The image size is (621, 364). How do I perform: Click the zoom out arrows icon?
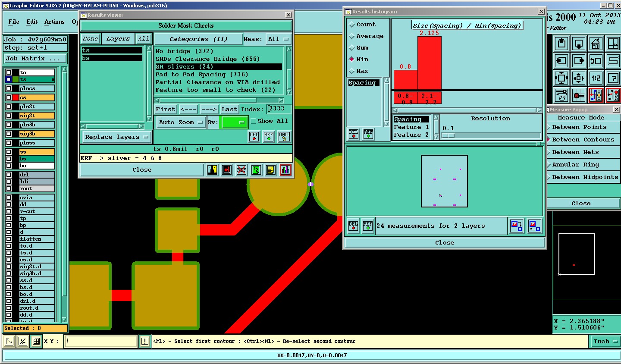579,78
